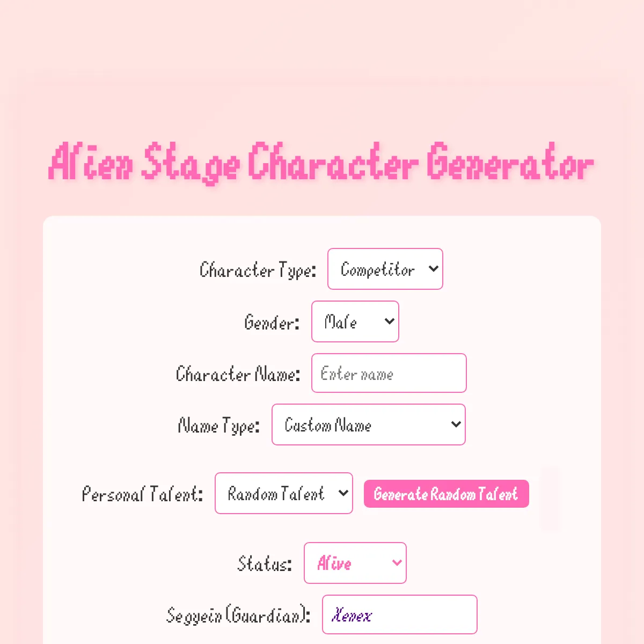Click the "Gender:" label text

click(272, 323)
